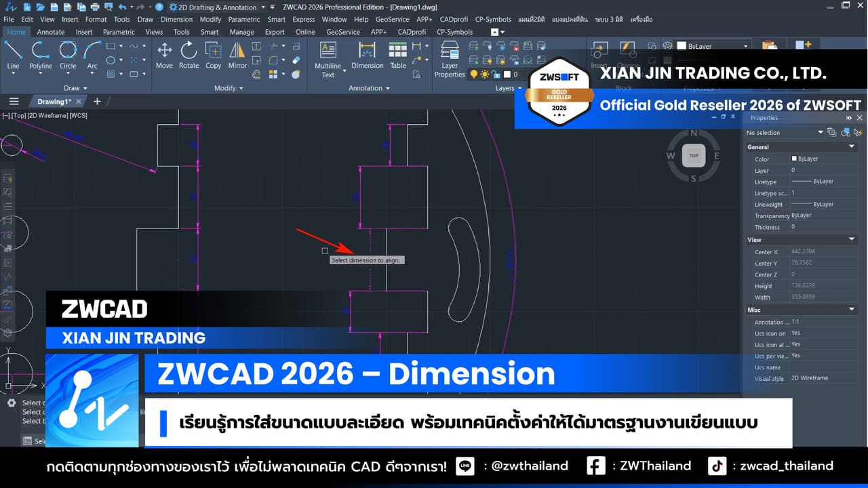Viewport: 868px width, 488px height.
Task: Click the Open file icon in quick access
Action: (41, 7)
